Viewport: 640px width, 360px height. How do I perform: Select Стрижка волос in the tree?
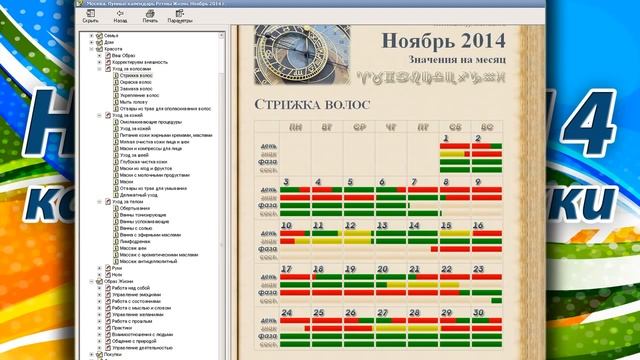click(136, 76)
